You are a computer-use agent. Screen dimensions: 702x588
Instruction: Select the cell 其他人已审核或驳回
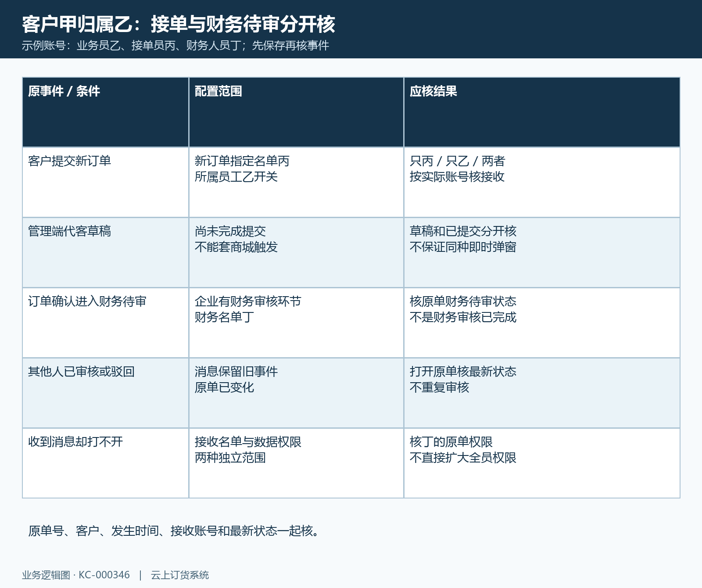(x=106, y=393)
